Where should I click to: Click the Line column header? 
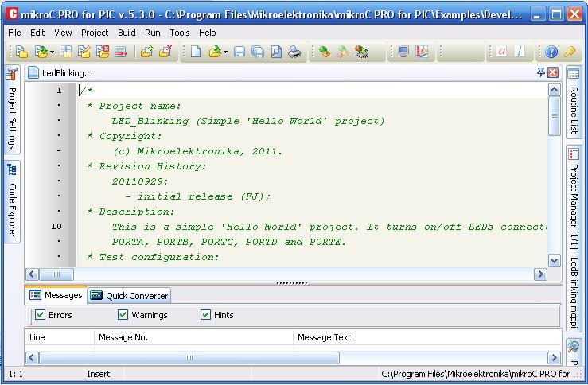59,337
